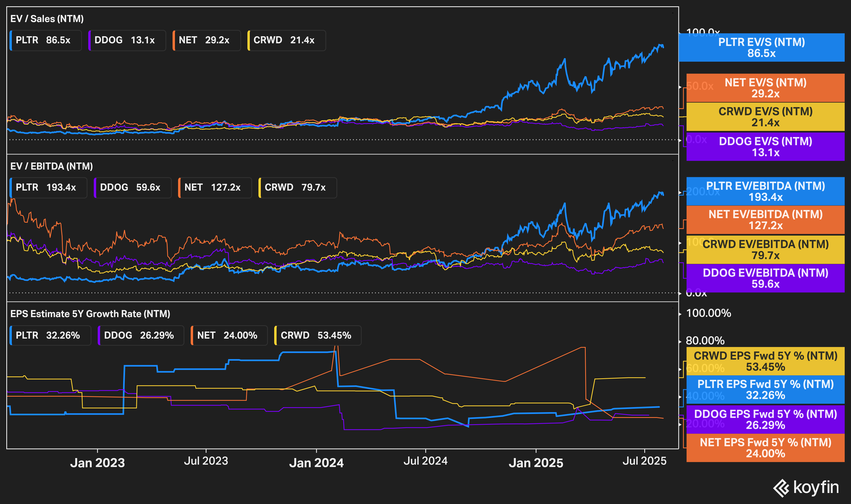Click EPS Estimate 5Y Growth Rate title
The image size is (851, 504).
[x=90, y=314]
